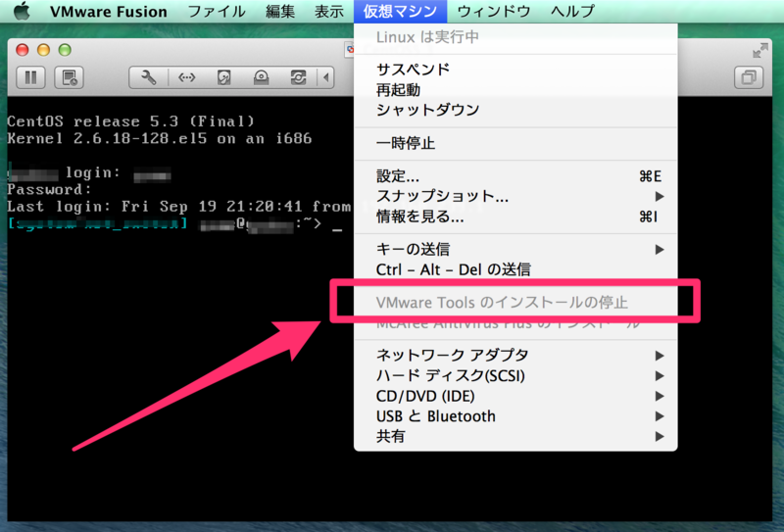Open 設定... from the menu
Image resolution: width=784 pixels, height=532 pixels.
click(x=515, y=176)
